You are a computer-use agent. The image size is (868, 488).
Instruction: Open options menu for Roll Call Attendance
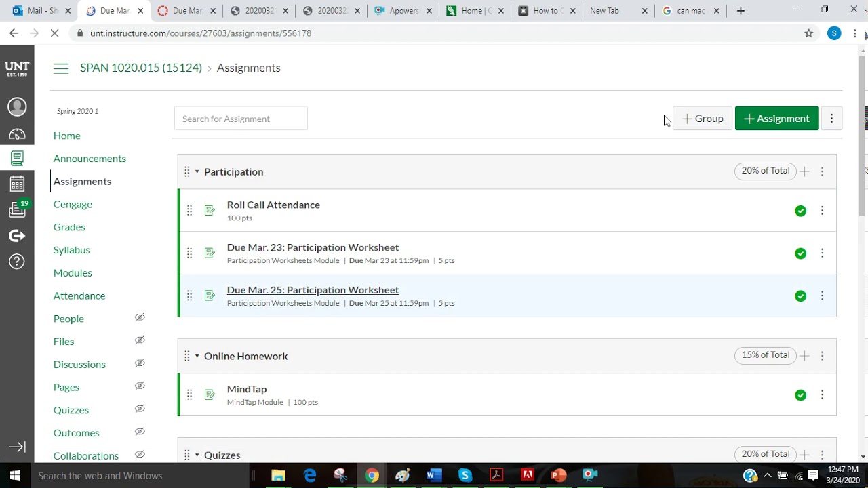822,211
